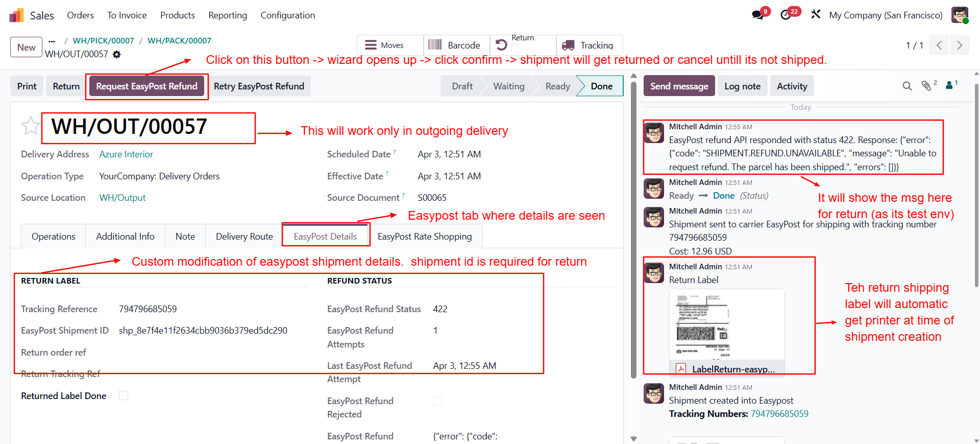Click Scheduled Date help question mark
Screen dimensions: 980x444
395,152
